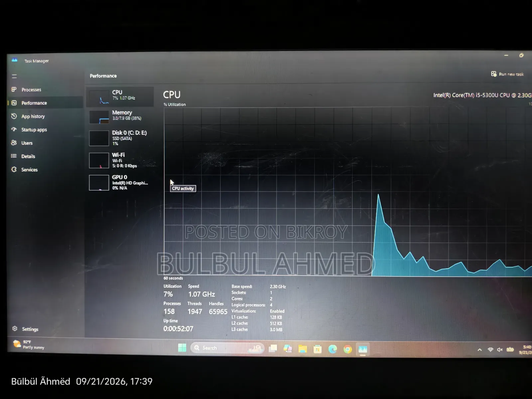Click the Users people icon

point(14,143)
